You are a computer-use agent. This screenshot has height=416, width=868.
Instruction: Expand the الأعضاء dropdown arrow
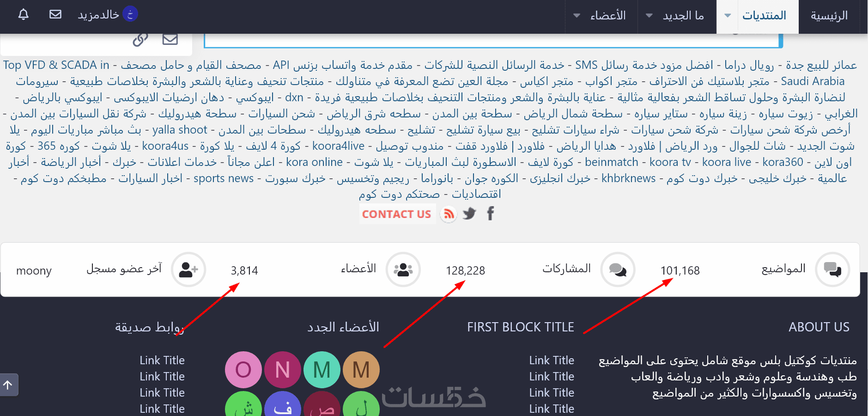[x=577, y=16]
